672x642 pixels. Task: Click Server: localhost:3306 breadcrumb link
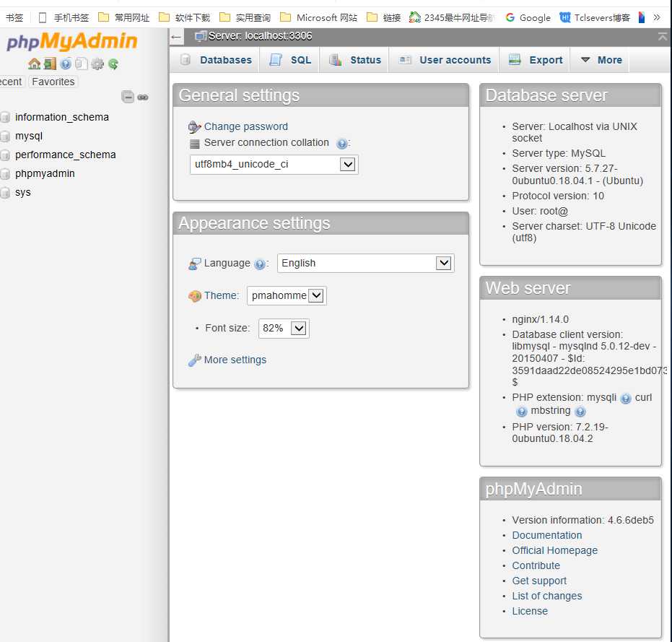click(260, 36)
